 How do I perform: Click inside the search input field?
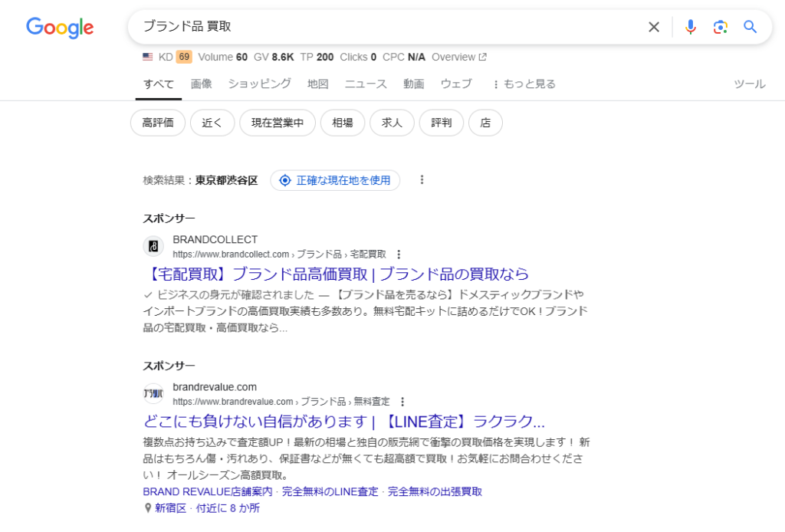click(383, 27)
